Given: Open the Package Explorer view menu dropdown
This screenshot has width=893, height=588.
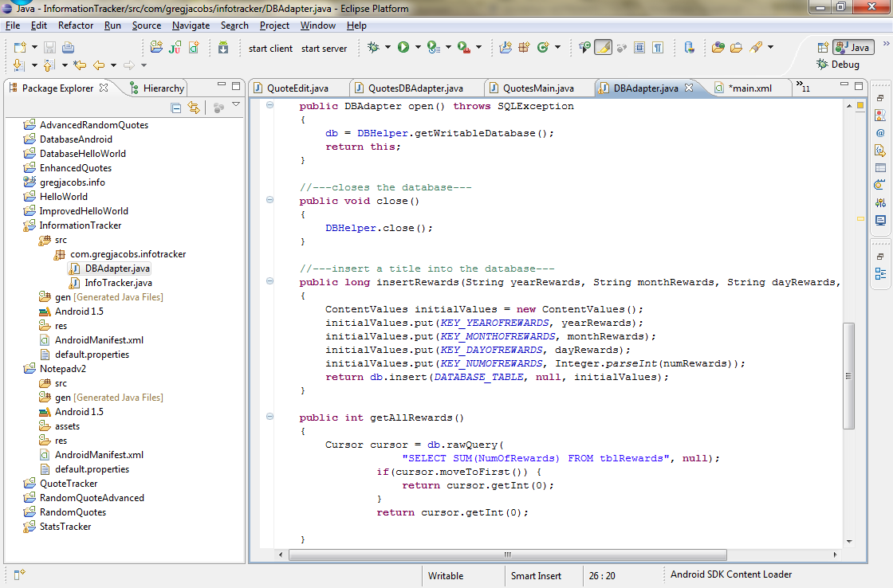Looking at the screenshot, I should click(236, 106).
